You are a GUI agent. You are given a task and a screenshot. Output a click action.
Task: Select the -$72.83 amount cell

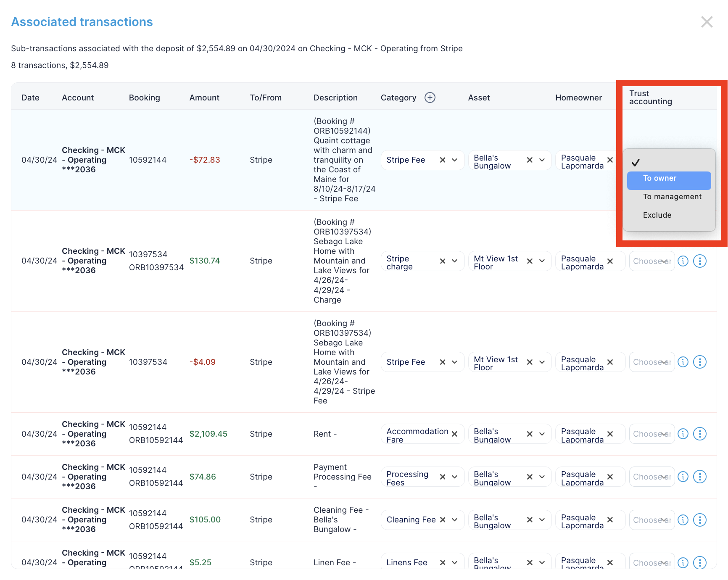tap(205, 160)
